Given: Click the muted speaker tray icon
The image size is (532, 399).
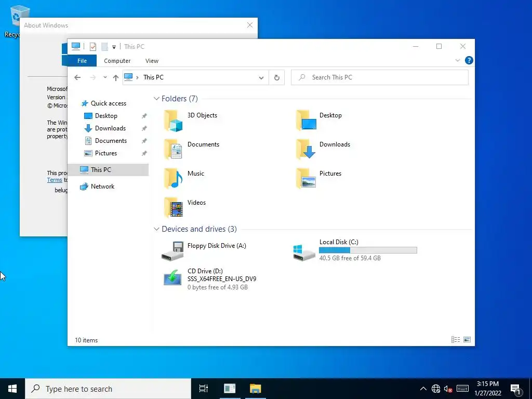Looking at the screenshot, I should 448,389.
